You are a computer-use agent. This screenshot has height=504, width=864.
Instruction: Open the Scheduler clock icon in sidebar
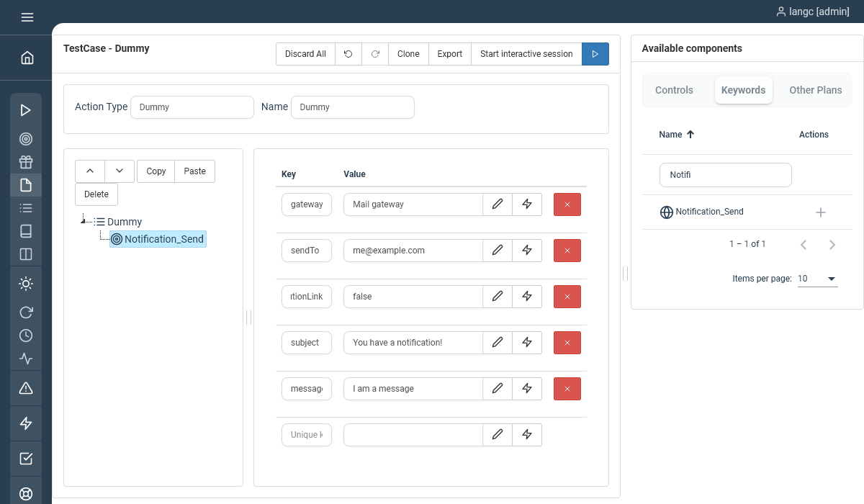point(26,335)
